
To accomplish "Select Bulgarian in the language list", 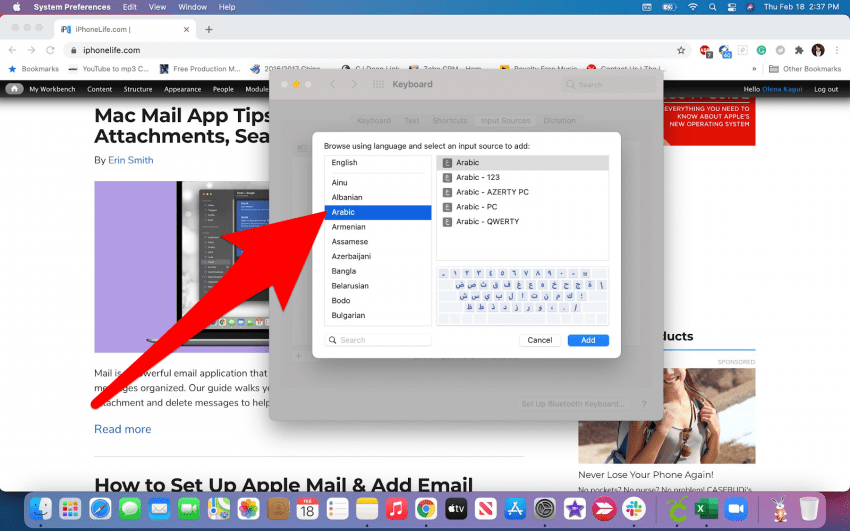I will [378, 315].
